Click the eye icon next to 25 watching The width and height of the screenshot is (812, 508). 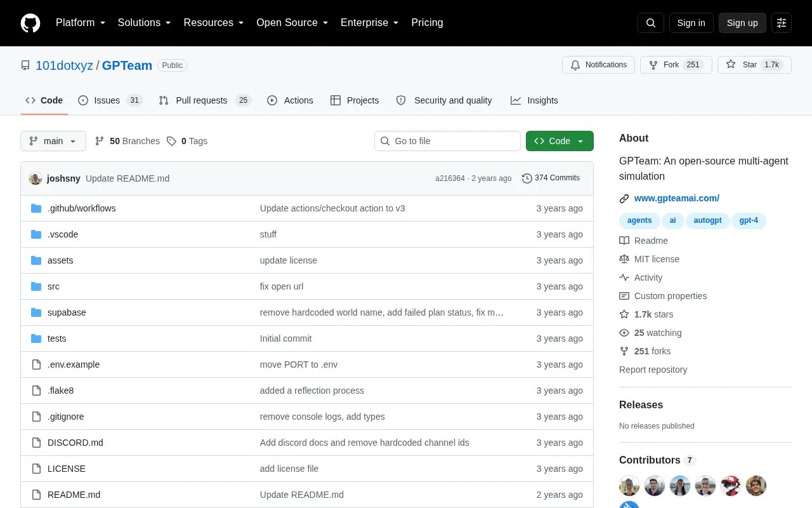(624, 333)
